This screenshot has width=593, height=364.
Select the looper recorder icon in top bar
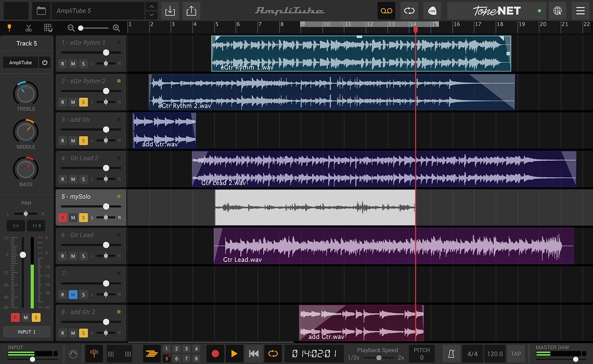point(386,11)
